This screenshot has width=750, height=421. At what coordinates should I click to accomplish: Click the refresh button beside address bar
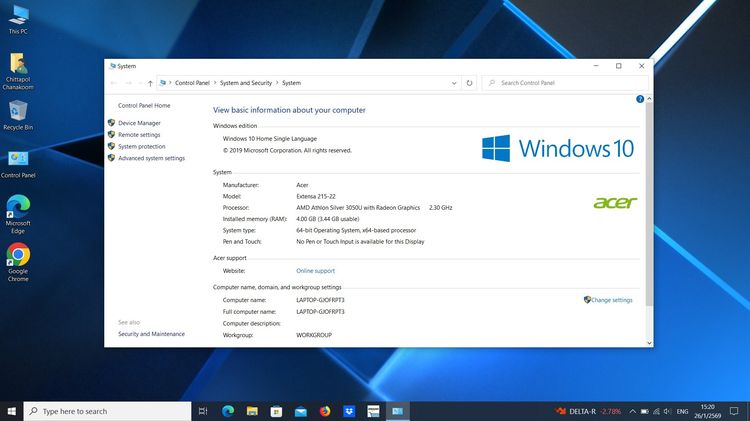point(470,83)
